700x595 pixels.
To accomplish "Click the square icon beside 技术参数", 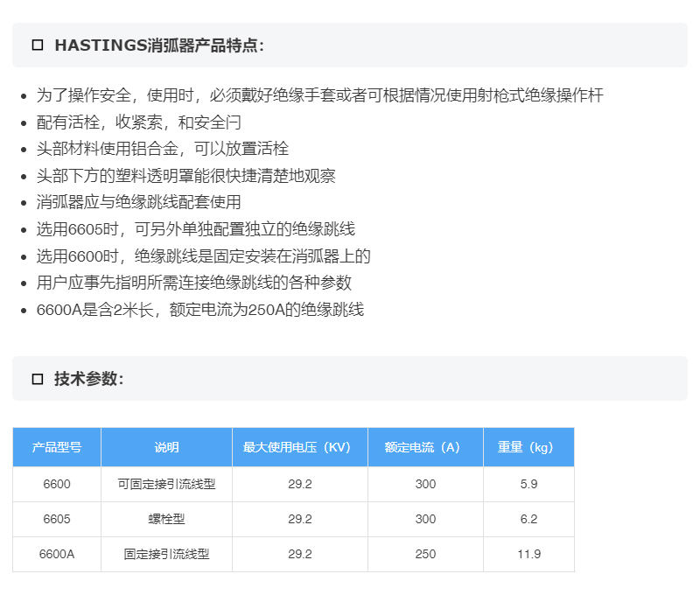I will click(38, 379).
